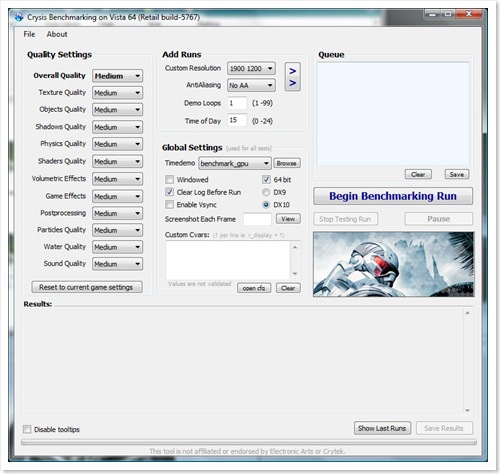This screenshot has height=474, width=500.
Task: Click the Custom Cvars scrollbar up arrow
Action: [x=295, y=247]
